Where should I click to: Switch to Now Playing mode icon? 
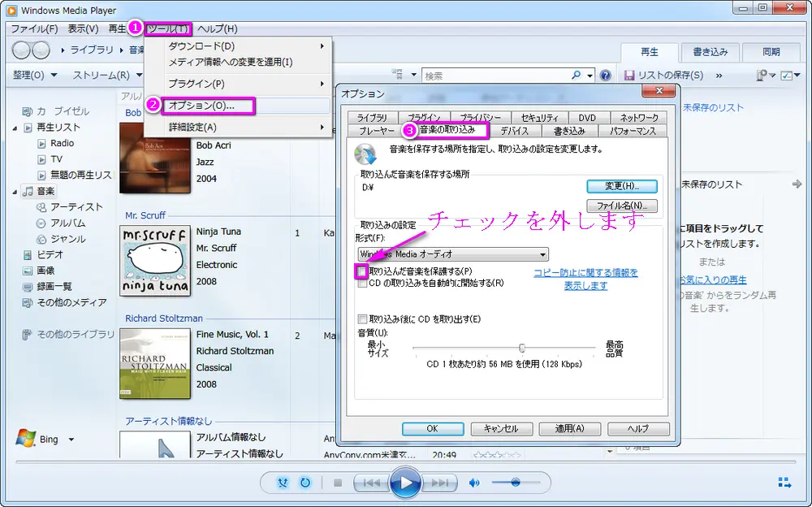784,483
